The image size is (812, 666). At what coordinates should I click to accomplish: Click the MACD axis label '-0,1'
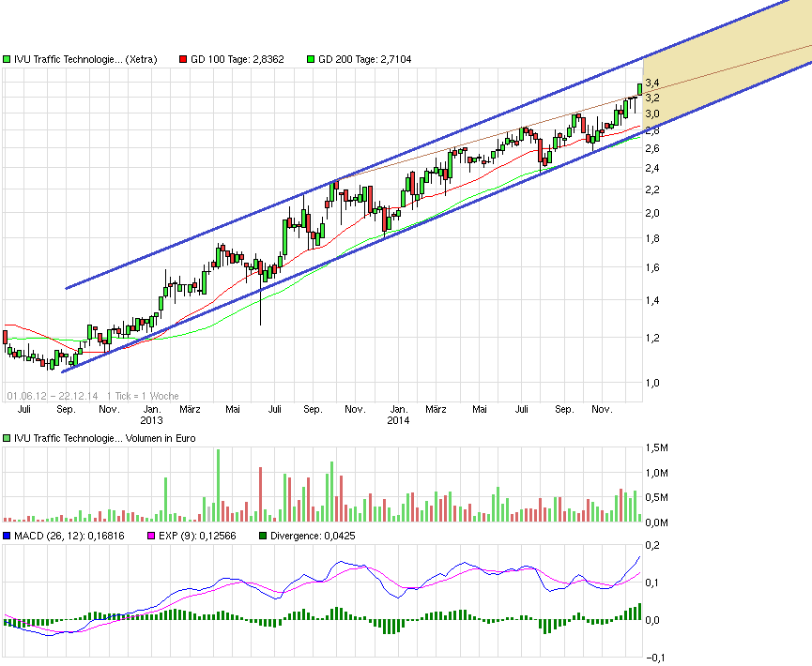[x=655, y=658]
